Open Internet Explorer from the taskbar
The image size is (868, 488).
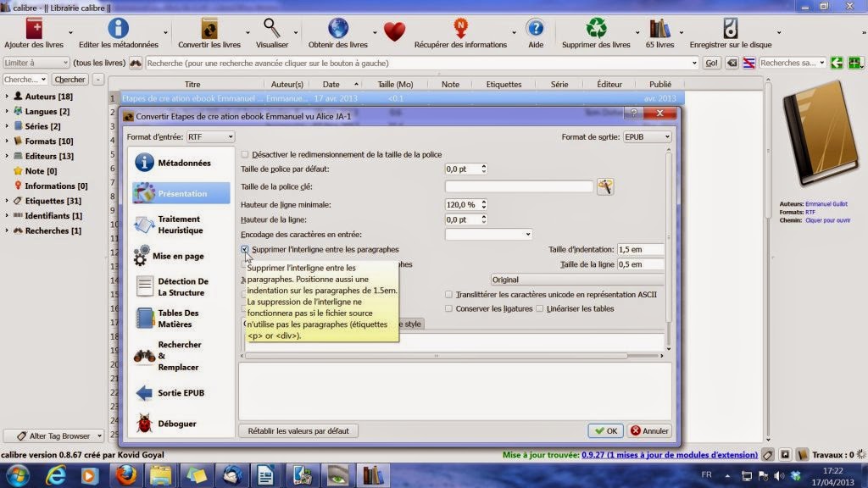click(x=56, y=475)
